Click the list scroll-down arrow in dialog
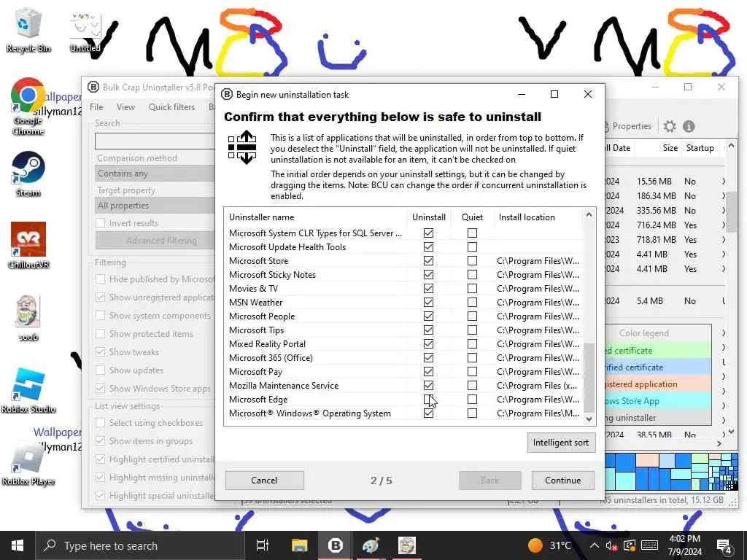747x560 pixels. (589, 419)
